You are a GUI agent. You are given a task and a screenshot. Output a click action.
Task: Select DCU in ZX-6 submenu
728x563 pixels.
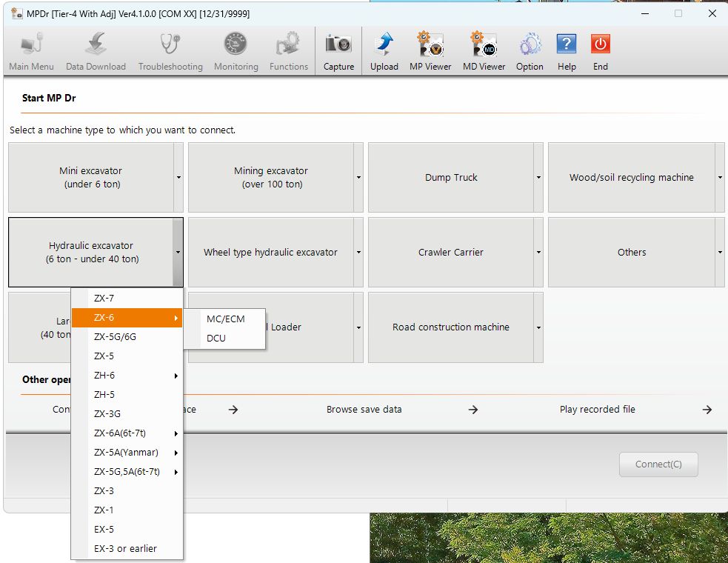(x=224, y=339)
